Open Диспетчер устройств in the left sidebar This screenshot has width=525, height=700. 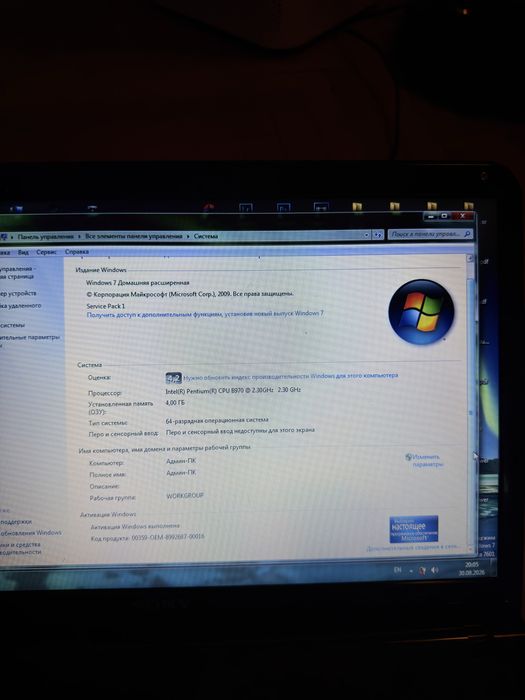tap(18, 293)
